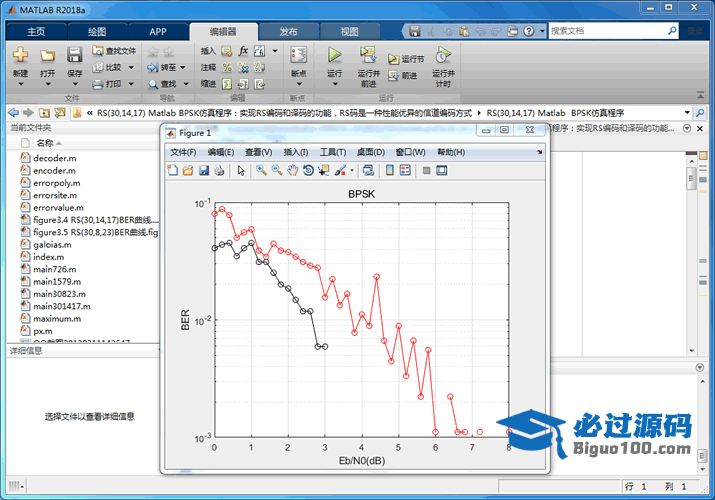This screenshot has height=500, width=715.
Task: Switch to the Home (主页) tab
Action: coord(36,31)
